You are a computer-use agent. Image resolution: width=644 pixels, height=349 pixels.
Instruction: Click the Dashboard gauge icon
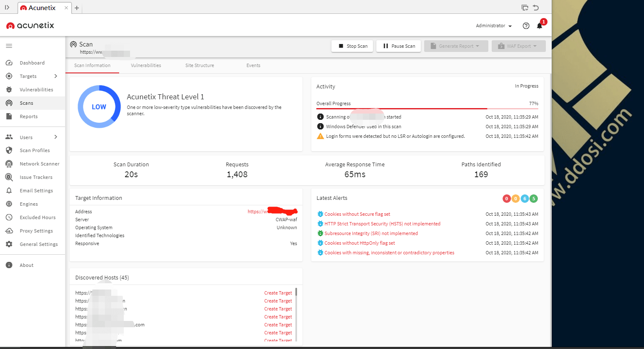click(x=9, y=63)
